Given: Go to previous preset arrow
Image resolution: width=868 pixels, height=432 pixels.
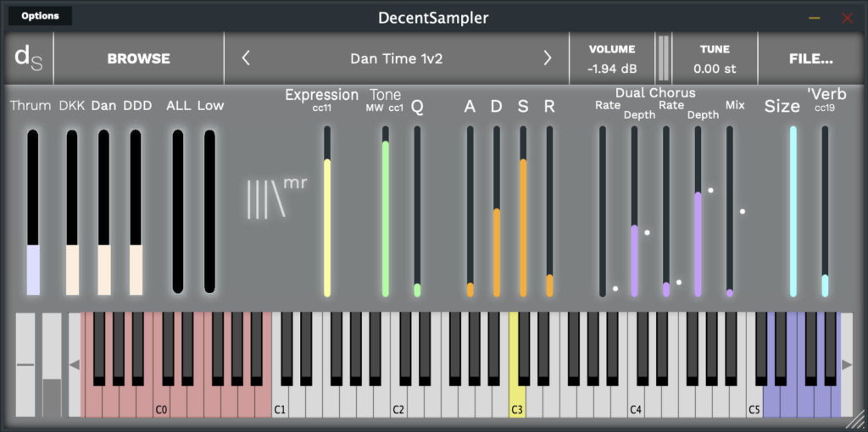Looking at the screenshot, I should [x=246, y=58].
